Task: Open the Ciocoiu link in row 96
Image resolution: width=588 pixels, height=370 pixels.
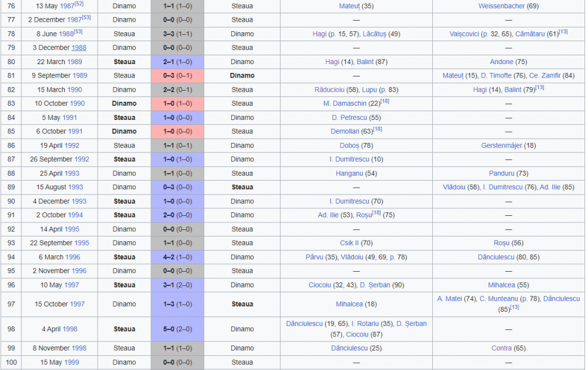Action: [x=319, y=285]
